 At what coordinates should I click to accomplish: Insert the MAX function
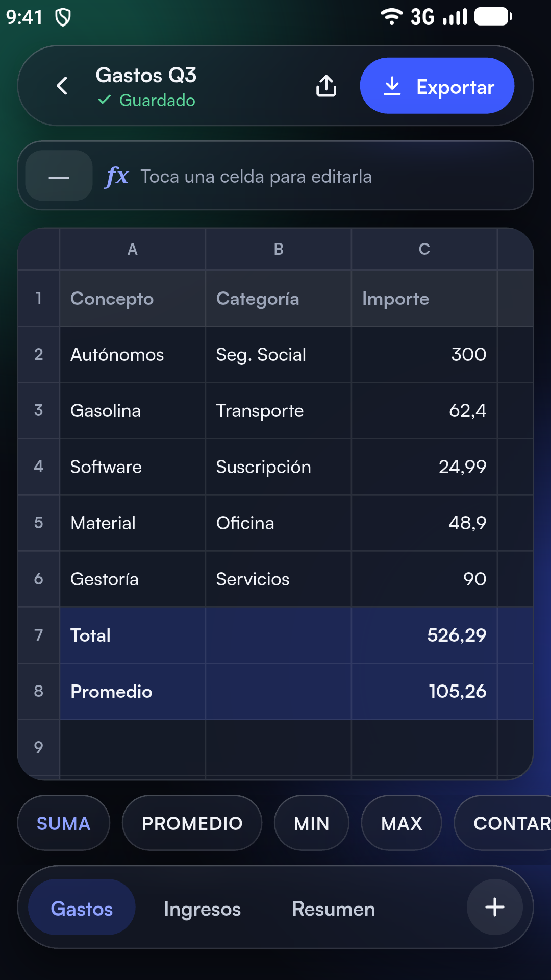[x=402, y=823]
